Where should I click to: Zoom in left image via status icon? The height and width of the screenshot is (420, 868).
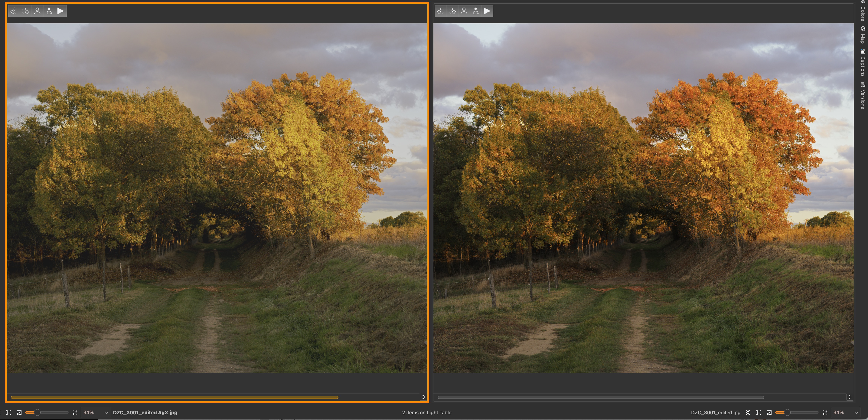(x=75, y=412)
